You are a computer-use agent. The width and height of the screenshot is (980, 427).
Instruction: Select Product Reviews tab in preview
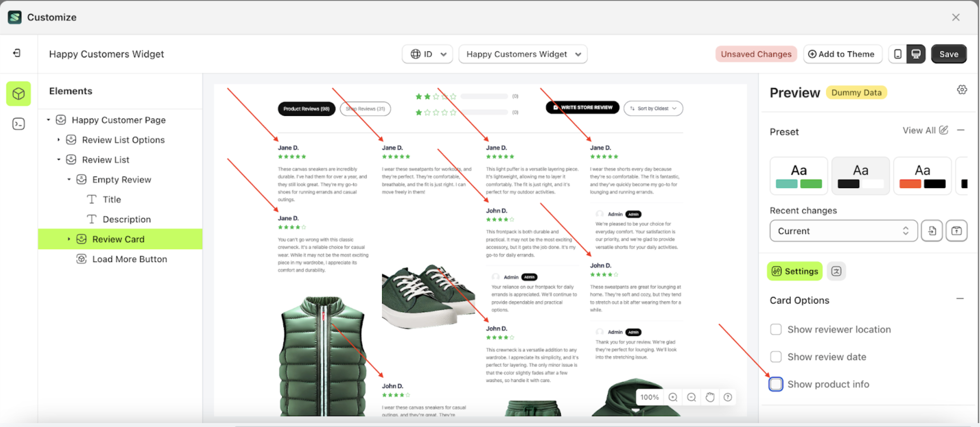(x=306, y=109)
